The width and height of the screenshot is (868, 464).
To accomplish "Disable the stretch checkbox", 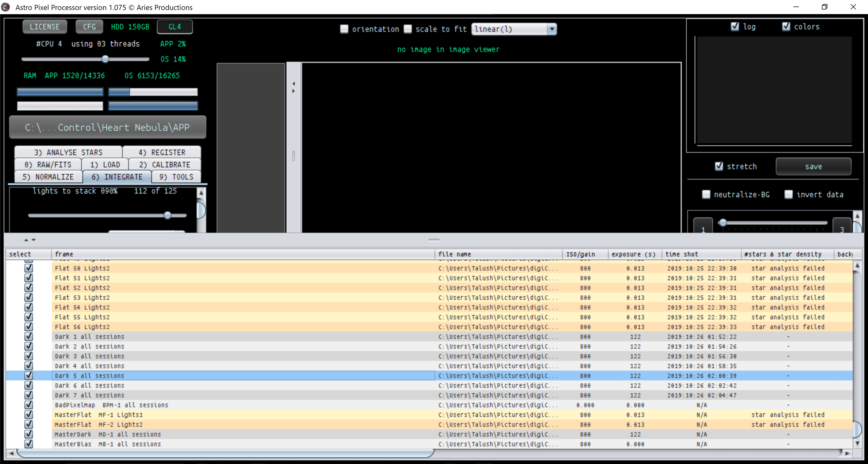I will click(719, 166).
